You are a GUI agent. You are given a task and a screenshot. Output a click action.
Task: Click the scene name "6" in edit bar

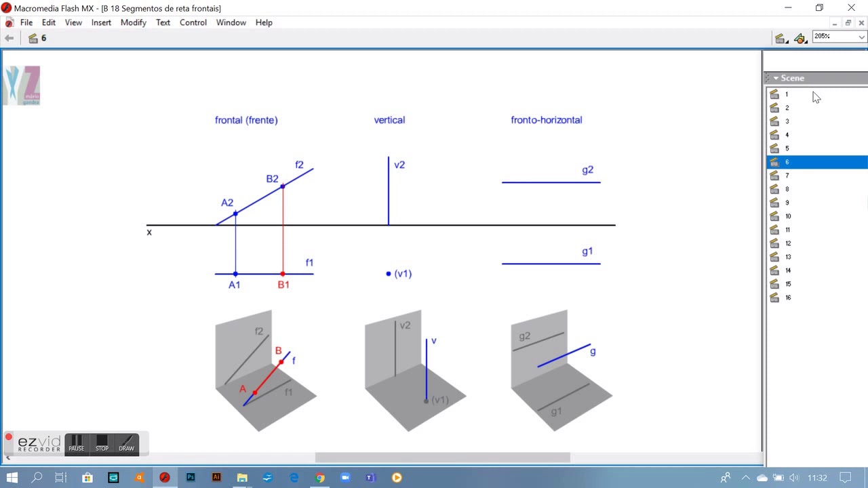43,38
